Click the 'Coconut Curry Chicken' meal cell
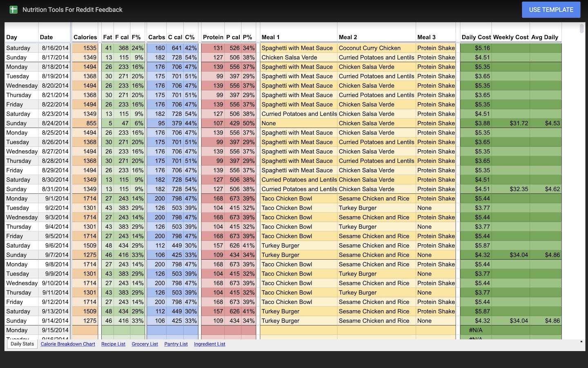Image resolution: width=588 pixels, height=368 pixels. pos(376,48)
